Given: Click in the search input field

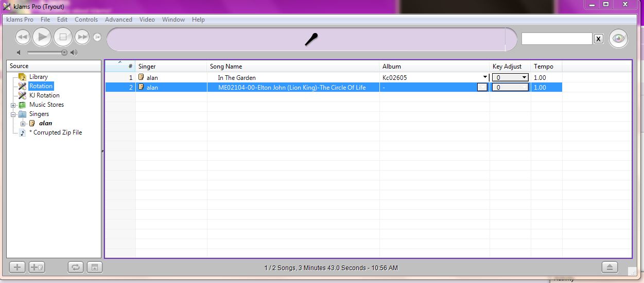Looking at the screenshot, I should point(556,39).
